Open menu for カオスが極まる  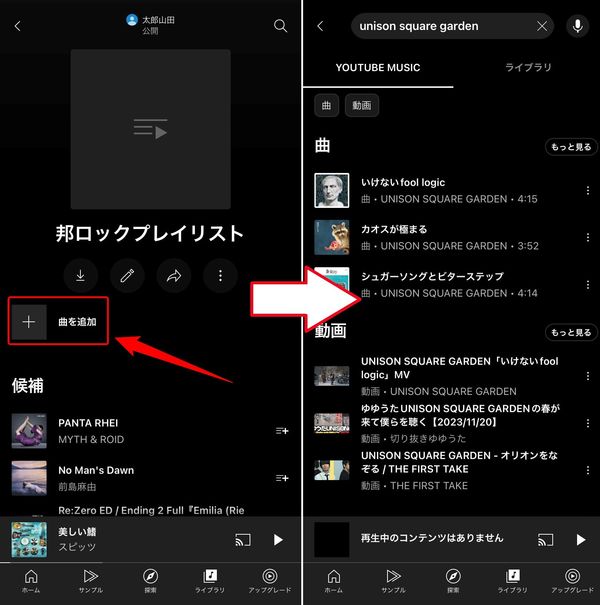pyautogui.click(x=588, y=238)
